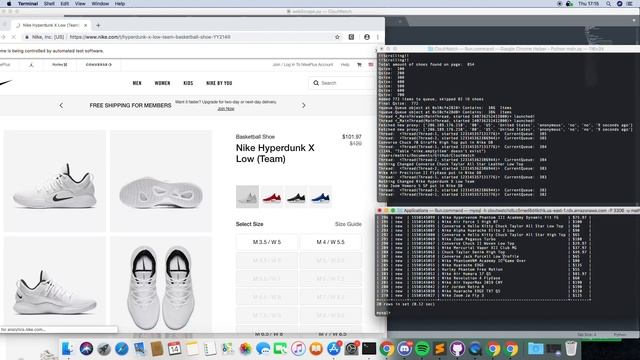Select size M 3.5 / W 5

267,242
